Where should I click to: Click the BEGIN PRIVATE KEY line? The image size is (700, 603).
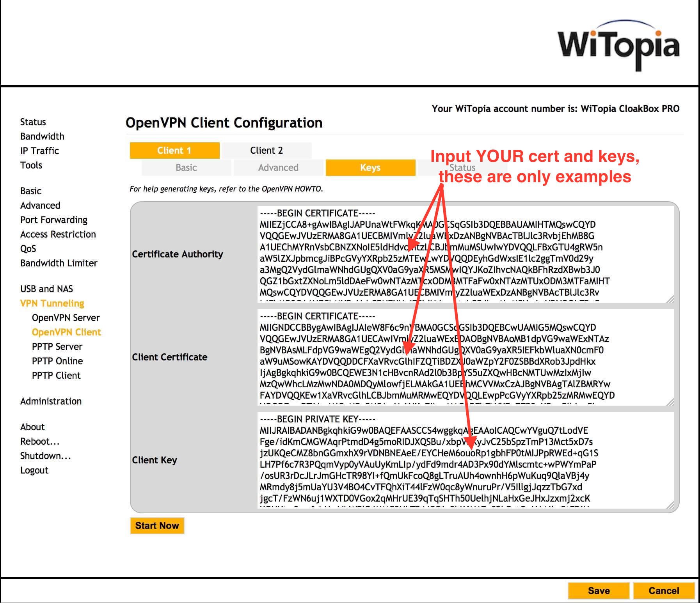317,419
